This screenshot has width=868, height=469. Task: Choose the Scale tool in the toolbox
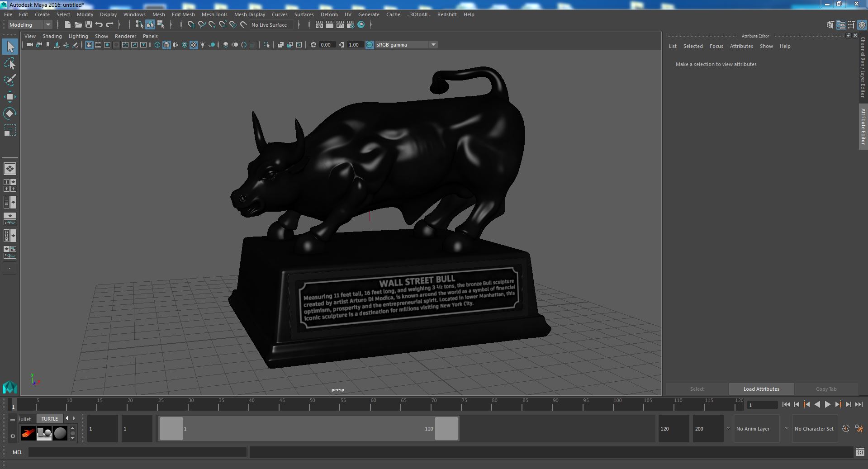(10, 130)
